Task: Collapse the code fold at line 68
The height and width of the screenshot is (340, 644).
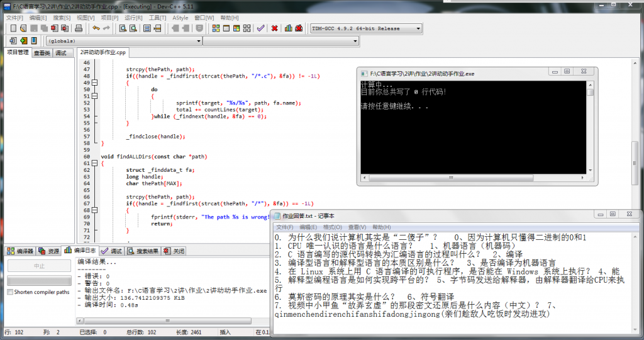Action: point(94,210)
